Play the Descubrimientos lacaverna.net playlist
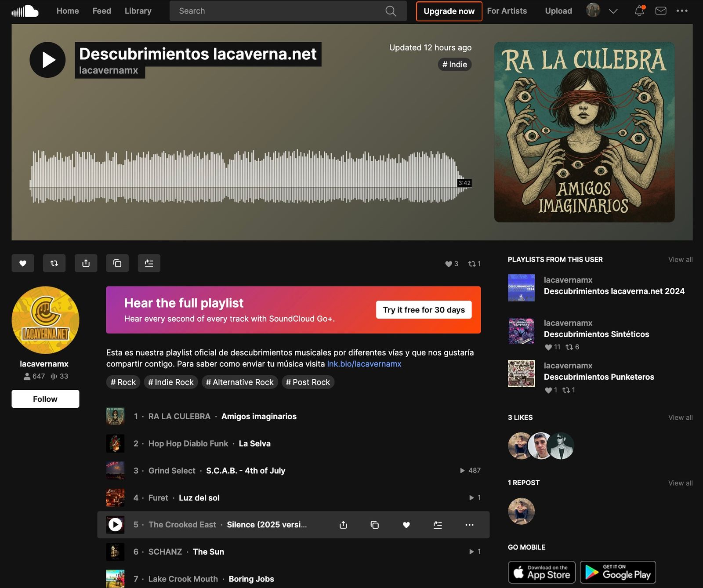This screenshot has width=703, height=588. tap(47, 60)
